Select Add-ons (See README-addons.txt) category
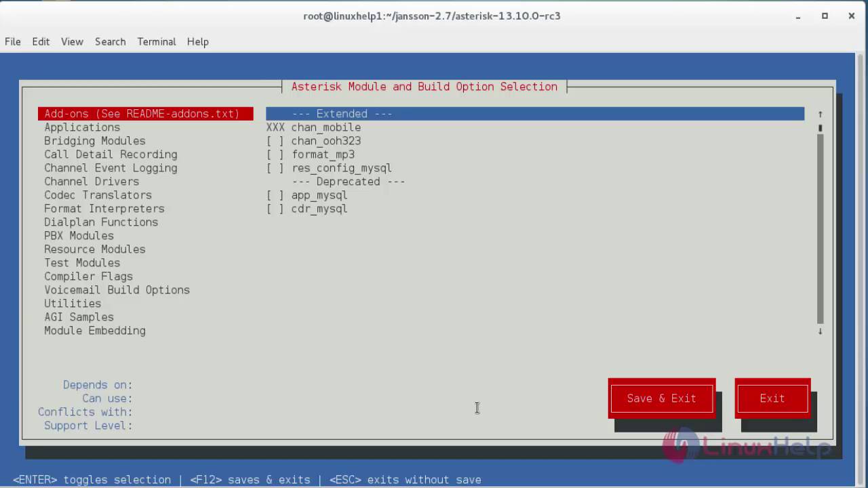The width and height of the screenshot is (868, 488). point(146,114)
